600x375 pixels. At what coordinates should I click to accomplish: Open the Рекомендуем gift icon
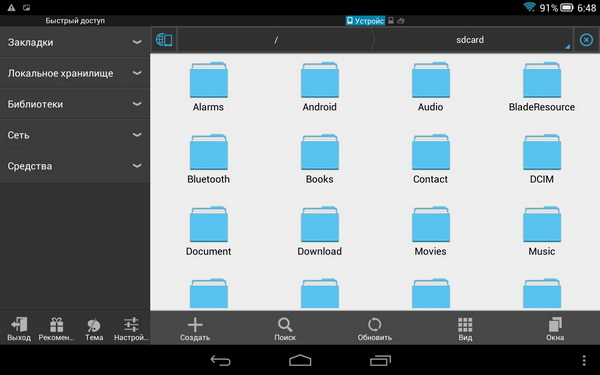point(57,324)
